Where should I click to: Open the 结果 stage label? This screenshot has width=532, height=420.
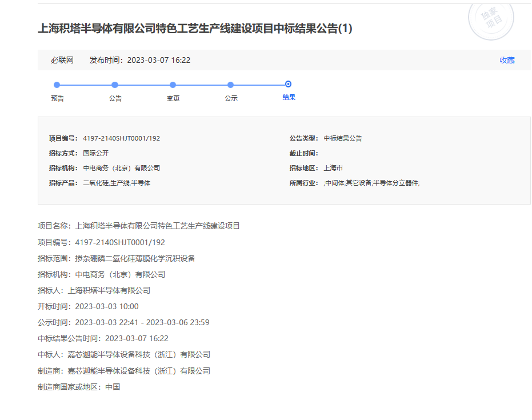click(x=289, y=97)
